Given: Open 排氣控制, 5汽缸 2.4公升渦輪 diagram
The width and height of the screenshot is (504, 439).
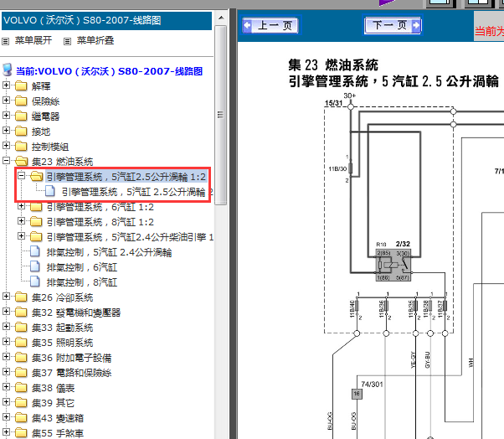Looking at the screenshot, I should click(x=110, y=252).
